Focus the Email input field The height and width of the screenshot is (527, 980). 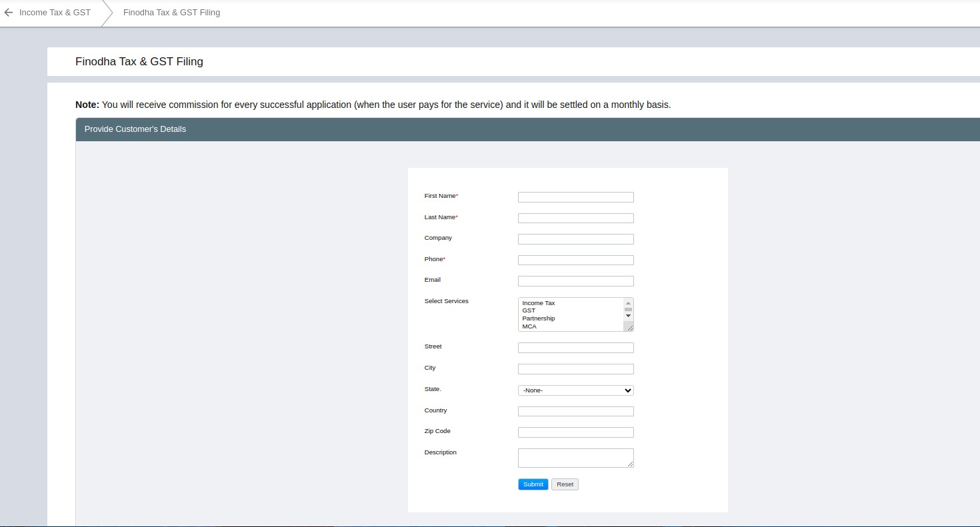[x=575, y=281]
